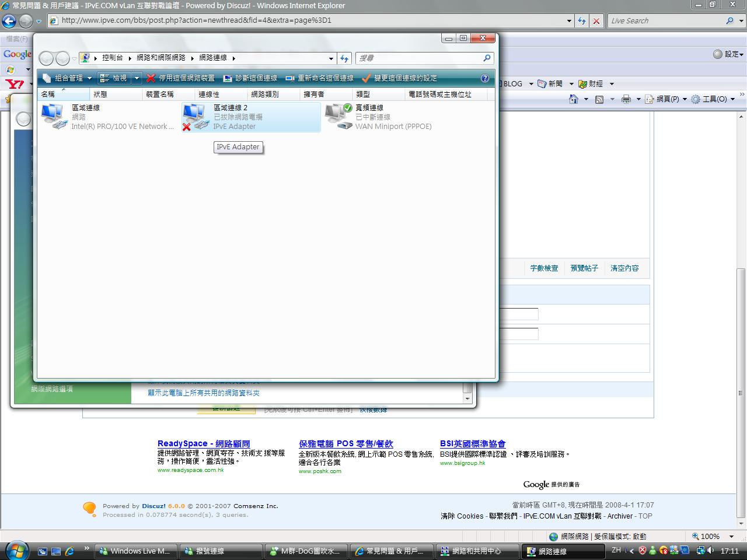Sort by the 名稱 column header
The height and width of the screenshot is (560, 747).
[x=64, y=94]
